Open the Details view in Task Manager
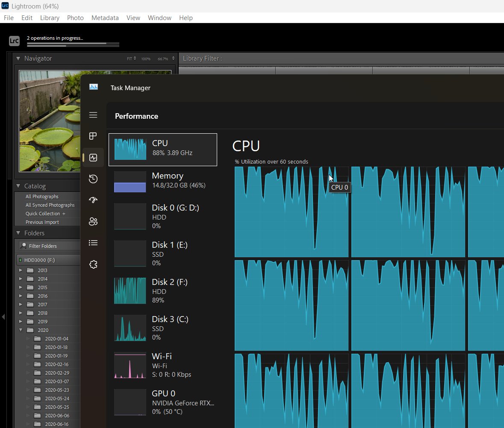Image resolution: width=504 pixels, height=428 pixels. point(93,243)
